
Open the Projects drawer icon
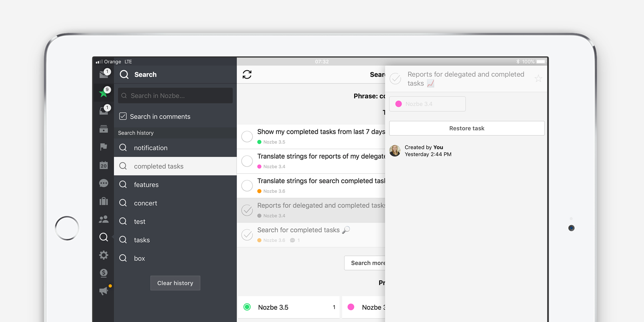click(104, 129)
